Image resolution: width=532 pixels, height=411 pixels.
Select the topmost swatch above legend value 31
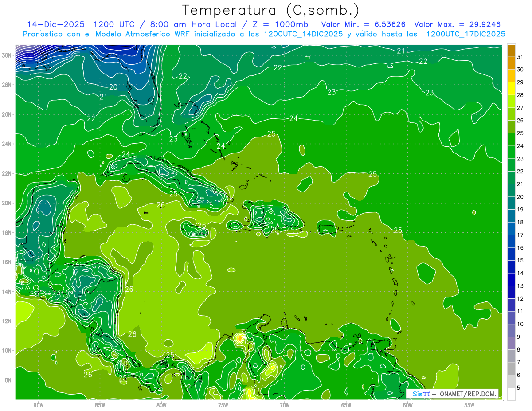click(x=511, y=50)
